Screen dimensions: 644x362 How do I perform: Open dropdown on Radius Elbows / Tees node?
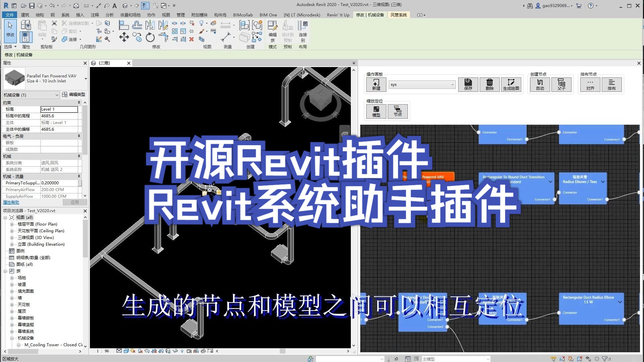pos(603,182)
